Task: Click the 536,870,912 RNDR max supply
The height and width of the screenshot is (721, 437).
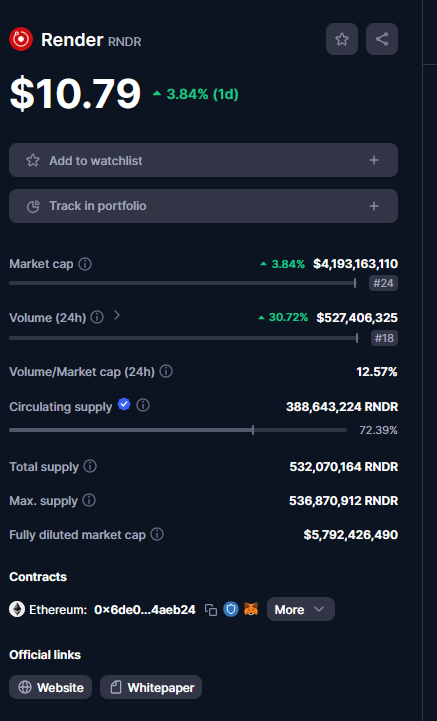Action: pos(343,501)
